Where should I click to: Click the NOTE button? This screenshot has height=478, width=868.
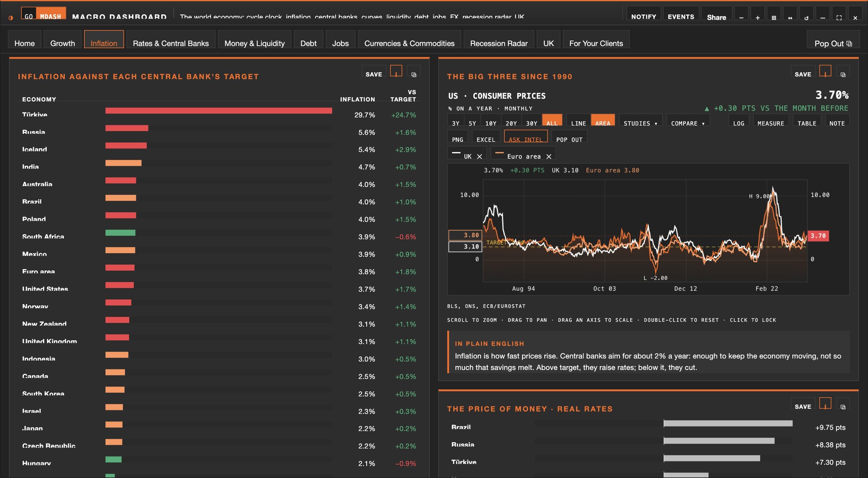(837, 120)
